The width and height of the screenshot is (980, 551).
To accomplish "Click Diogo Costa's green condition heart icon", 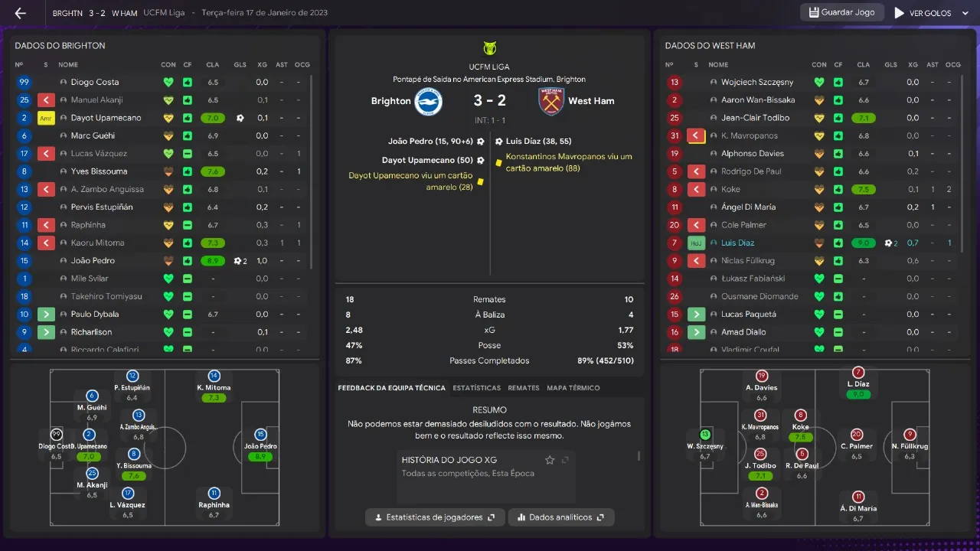I will pos(168,82).
